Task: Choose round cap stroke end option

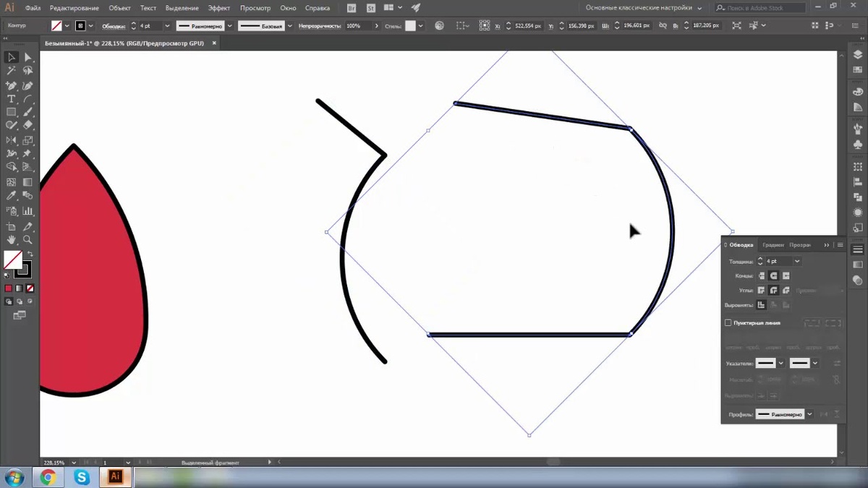Action: click(x=774, y=275)
